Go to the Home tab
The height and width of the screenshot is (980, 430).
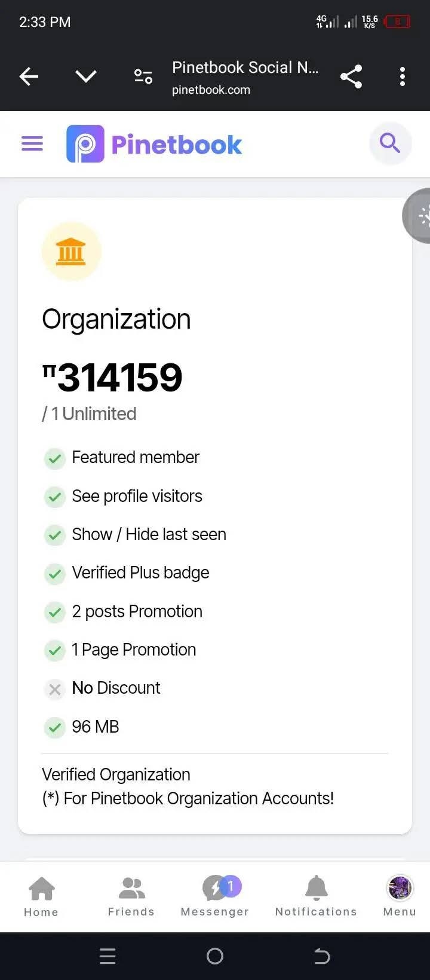(41, 896)
